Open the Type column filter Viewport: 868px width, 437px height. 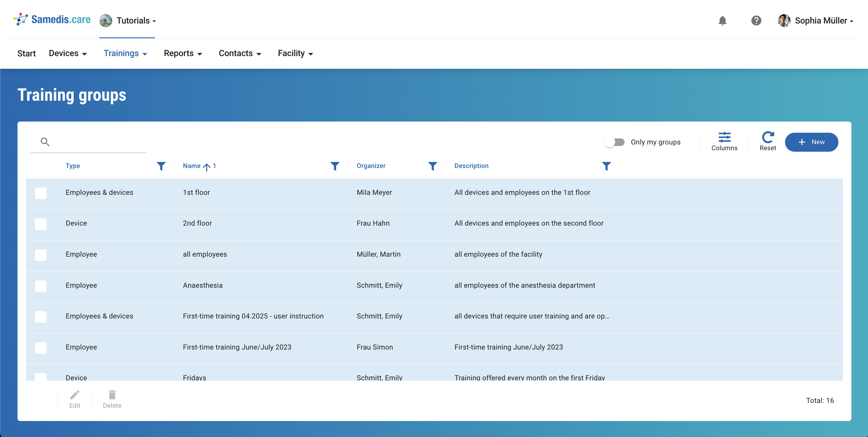tap(161, 166)
